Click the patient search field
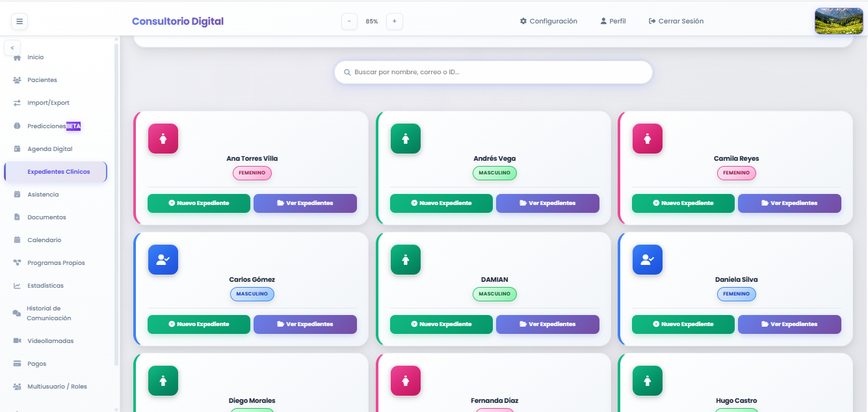The height and width of the screenshot is (412, 868). pos(493,72)
